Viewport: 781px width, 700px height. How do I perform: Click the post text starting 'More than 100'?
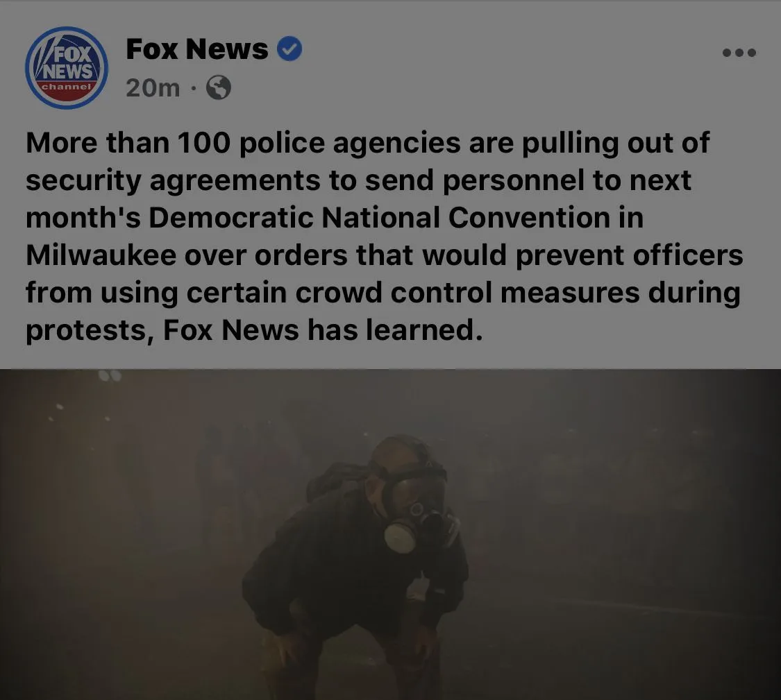385,236
